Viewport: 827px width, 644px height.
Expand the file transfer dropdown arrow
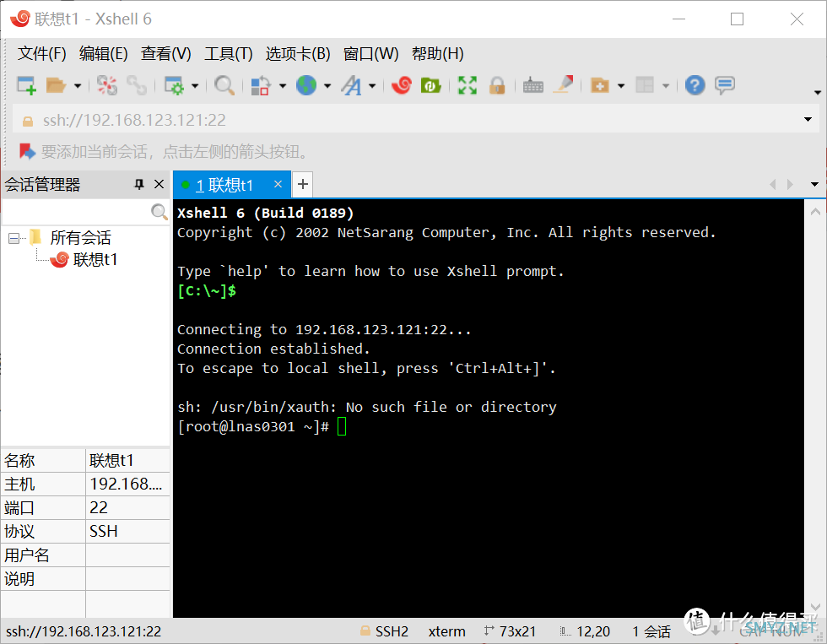pyautogui.click(x=283, y=85)
